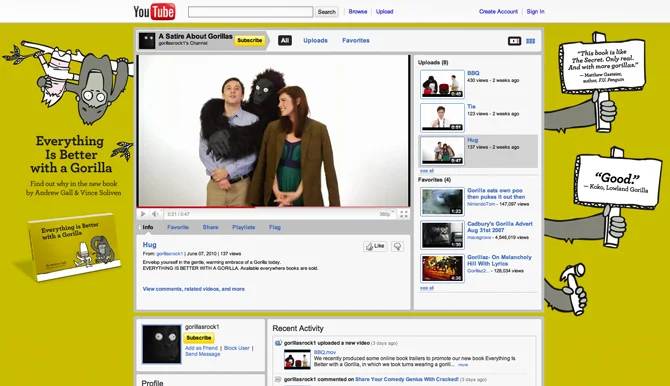Switch to player view icon
The width and height of the screenshot is (670, 386).
tap(514, 41)
